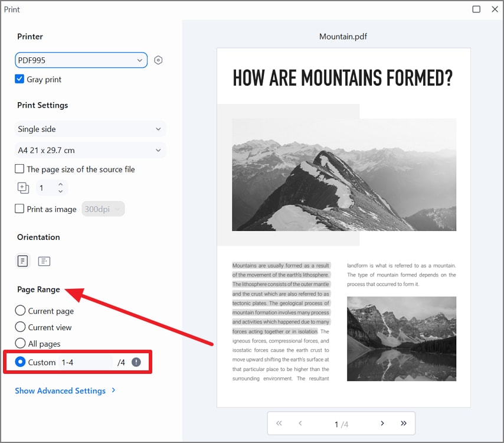This screenshot has height=443, width=504.
Task: Click the Orientation heading
Action: point(38,237)
